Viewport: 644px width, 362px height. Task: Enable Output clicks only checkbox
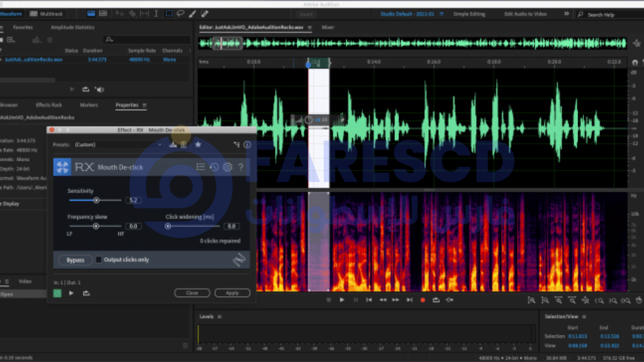(x=99, y=259)
